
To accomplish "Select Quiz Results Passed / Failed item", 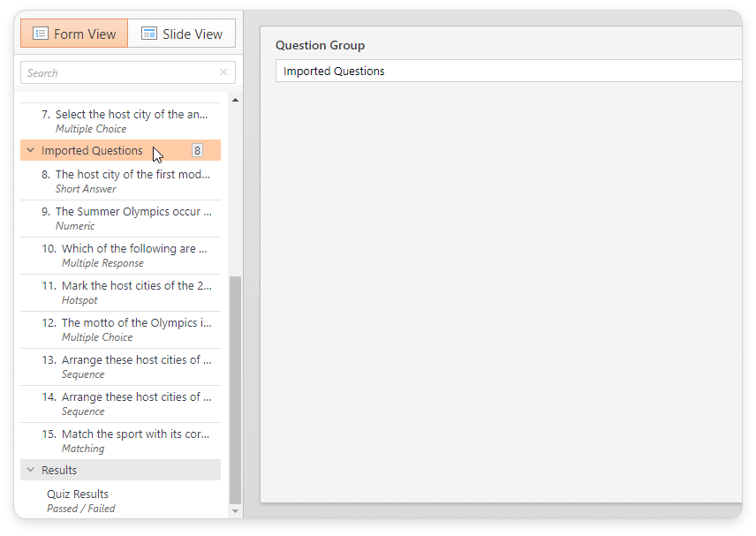I will coord(120,501).
